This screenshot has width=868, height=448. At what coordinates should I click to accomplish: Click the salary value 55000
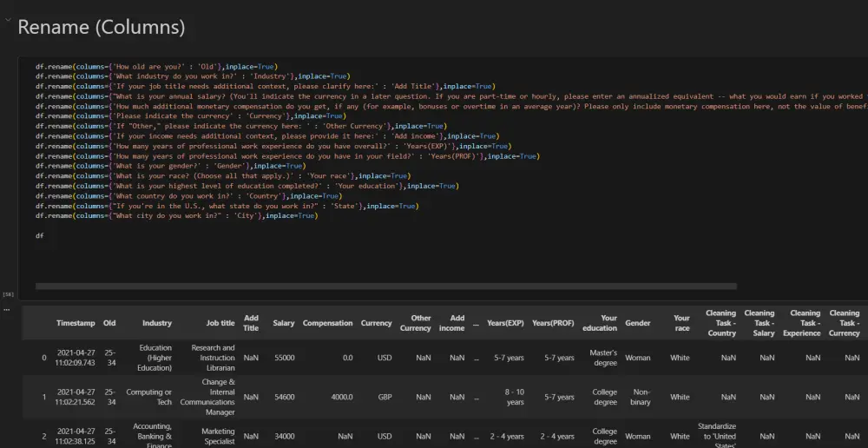coord(285,358)
